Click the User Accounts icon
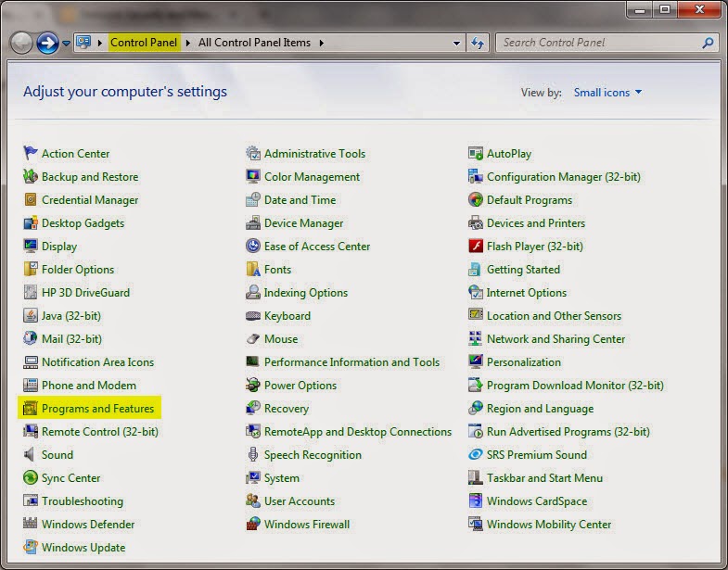 tap(253, 500)
